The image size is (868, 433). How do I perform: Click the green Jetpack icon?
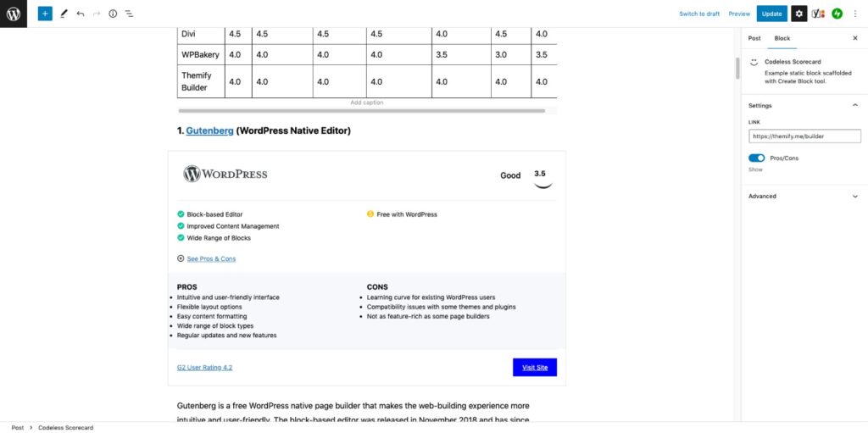(x=837, y=14)
